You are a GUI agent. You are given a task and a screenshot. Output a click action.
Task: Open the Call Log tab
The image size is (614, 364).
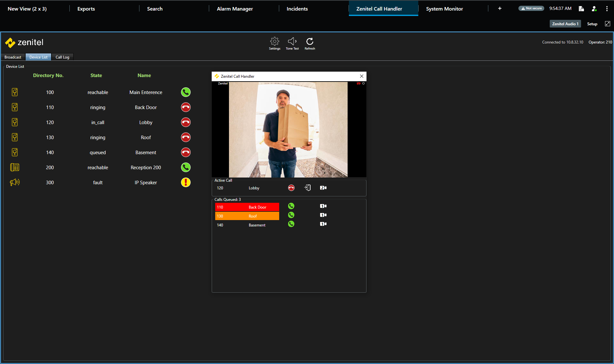tap(62, 57)
